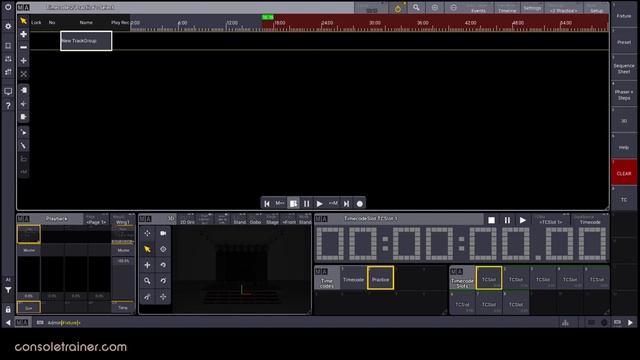Screen dimensions: 640x360
Task: Open Sequence Sheet from right sidebar
Action: click(x=624, y=67)
